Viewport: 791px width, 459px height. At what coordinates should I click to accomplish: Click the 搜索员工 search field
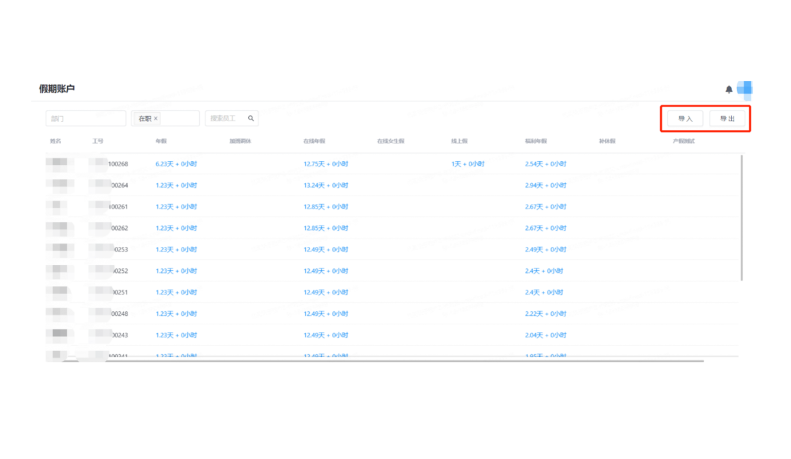click(225, 118)
